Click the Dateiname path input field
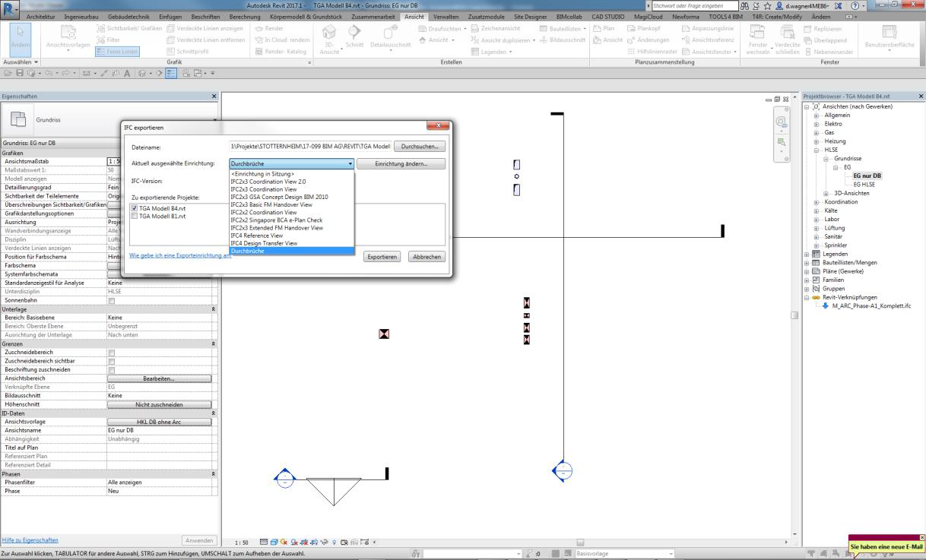 pos(310,147)
